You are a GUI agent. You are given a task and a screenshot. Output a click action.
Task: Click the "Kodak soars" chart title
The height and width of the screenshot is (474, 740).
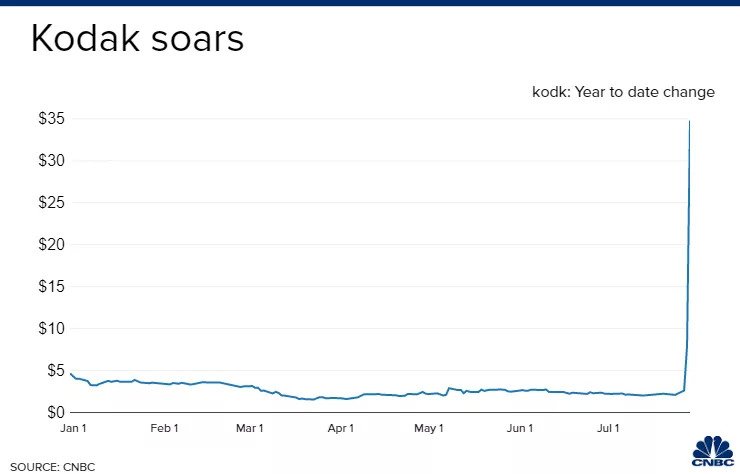click(x=136, y=41)
